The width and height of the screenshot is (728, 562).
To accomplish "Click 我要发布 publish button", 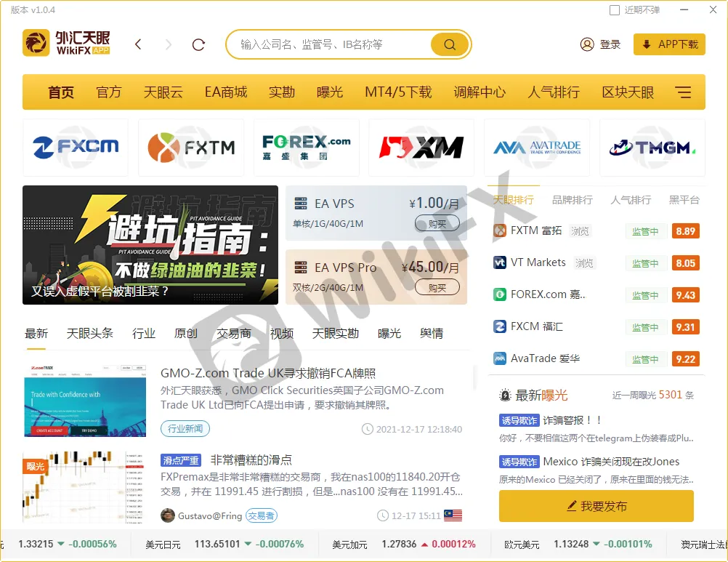I will (596, 506).
